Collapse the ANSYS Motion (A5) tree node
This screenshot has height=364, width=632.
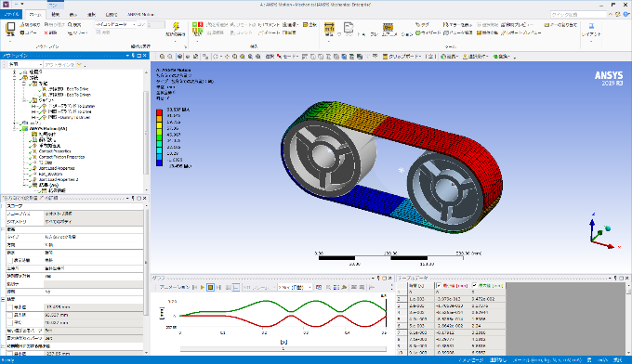15,129
